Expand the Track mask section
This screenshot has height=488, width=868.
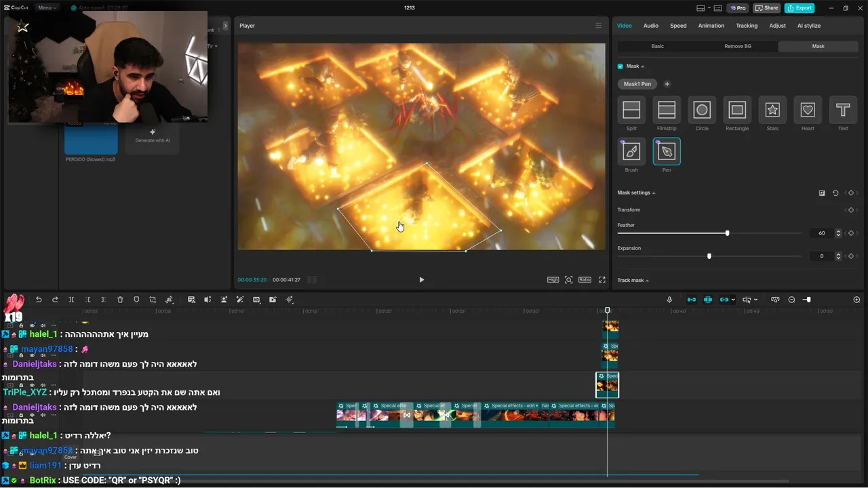point(647,281)
